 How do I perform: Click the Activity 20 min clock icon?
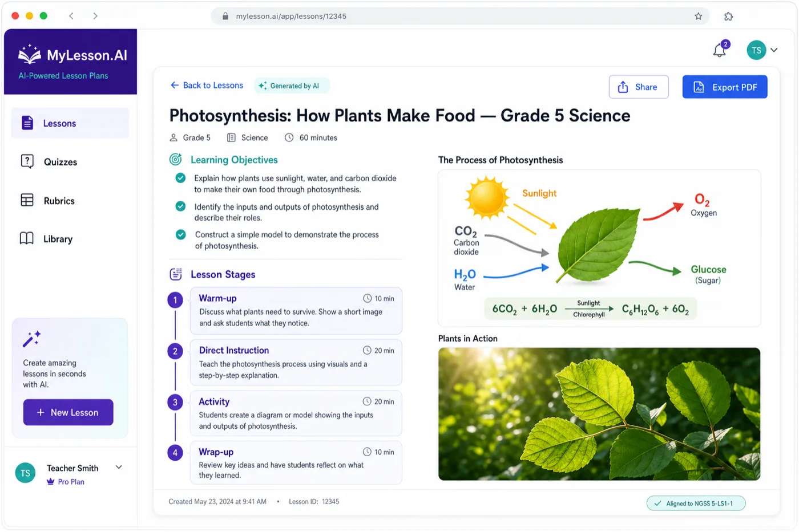(367, 401)
